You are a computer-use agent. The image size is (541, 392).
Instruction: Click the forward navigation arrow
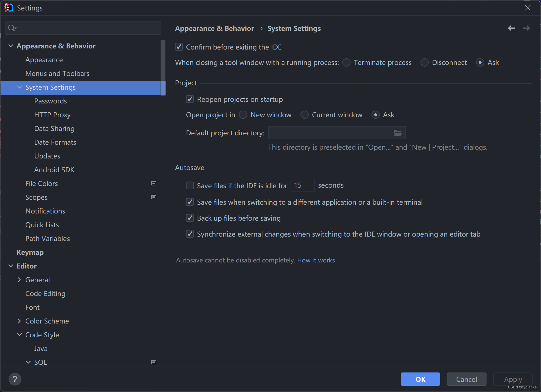(x=526, y=28)
